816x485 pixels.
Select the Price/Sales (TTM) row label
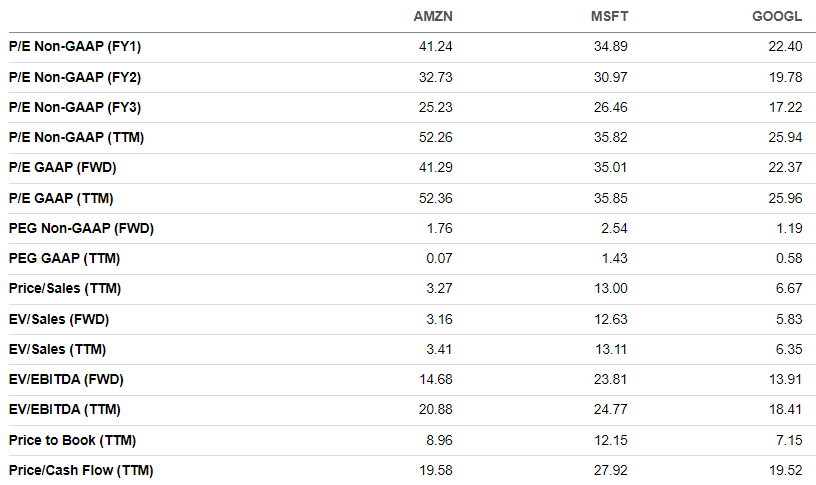(x=66, y=289)
